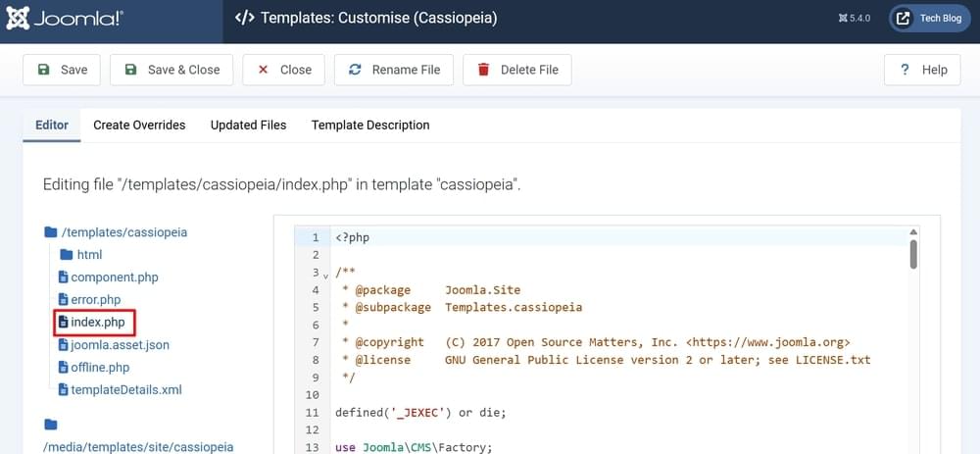Expand the html folder
980x454 pixels.
[x=80, y=255]
